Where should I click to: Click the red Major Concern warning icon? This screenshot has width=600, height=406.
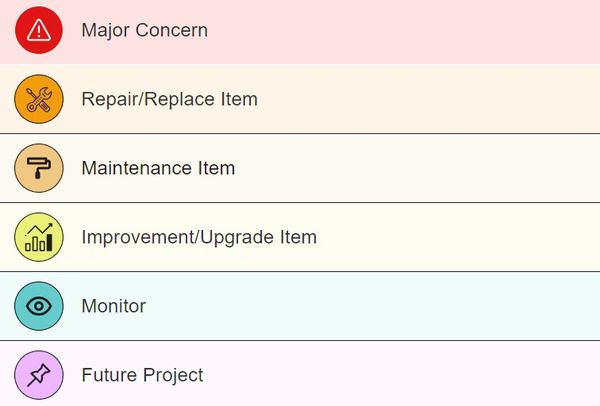[39, 30]
